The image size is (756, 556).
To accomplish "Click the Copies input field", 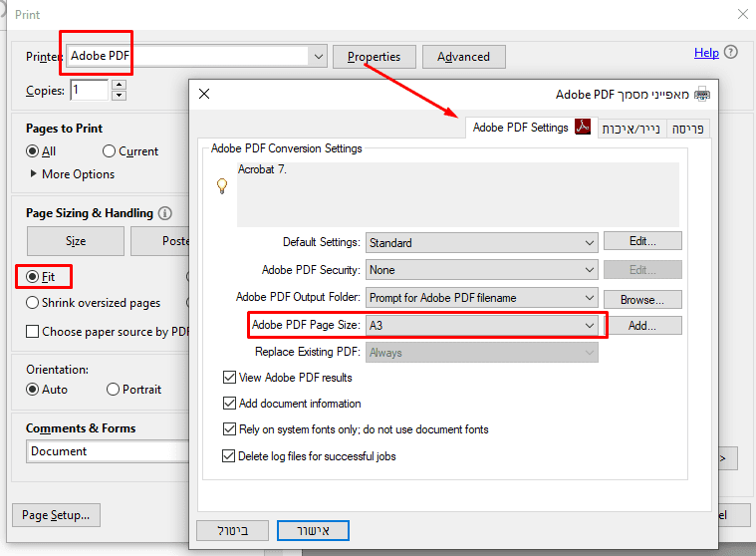I will click(x=90, y=90).
